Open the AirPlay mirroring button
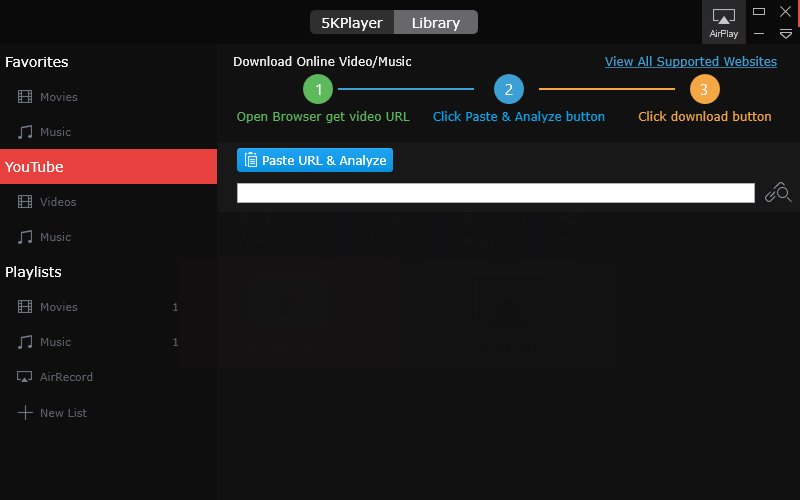Viewport: 800px width, 500px height. (x=723, y=22)
